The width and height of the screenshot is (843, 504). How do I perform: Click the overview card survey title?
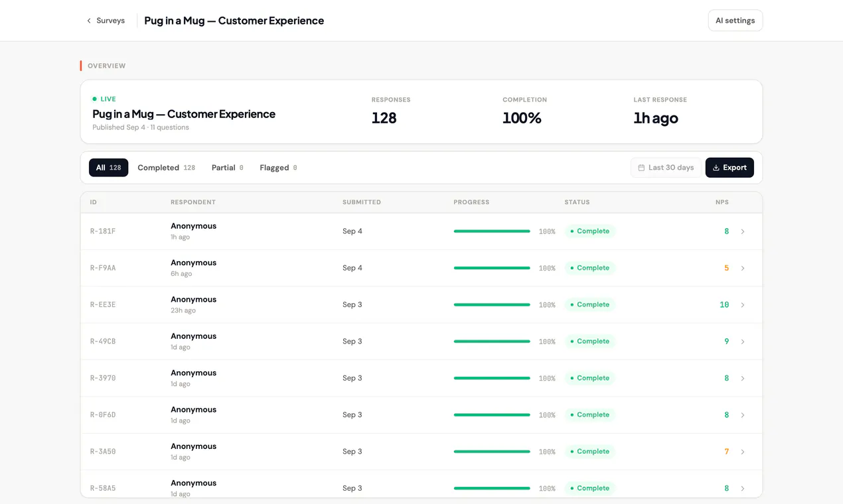(x=184, y=114)
